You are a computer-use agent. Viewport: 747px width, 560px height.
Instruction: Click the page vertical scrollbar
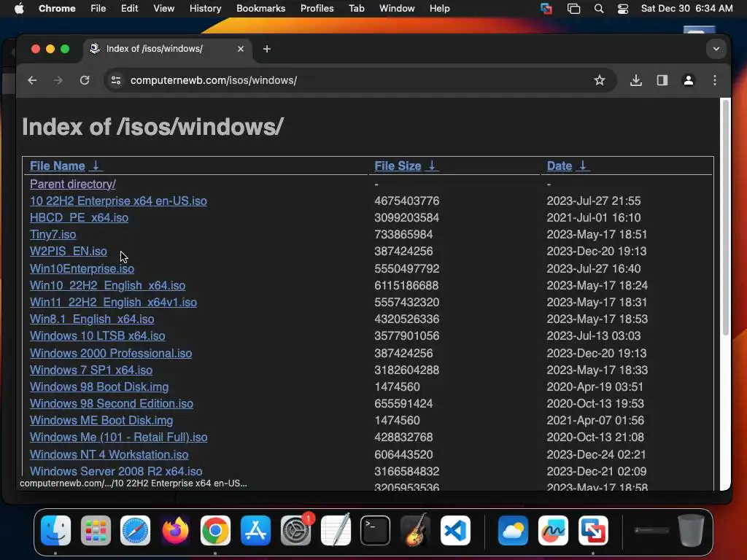point(726,217)
